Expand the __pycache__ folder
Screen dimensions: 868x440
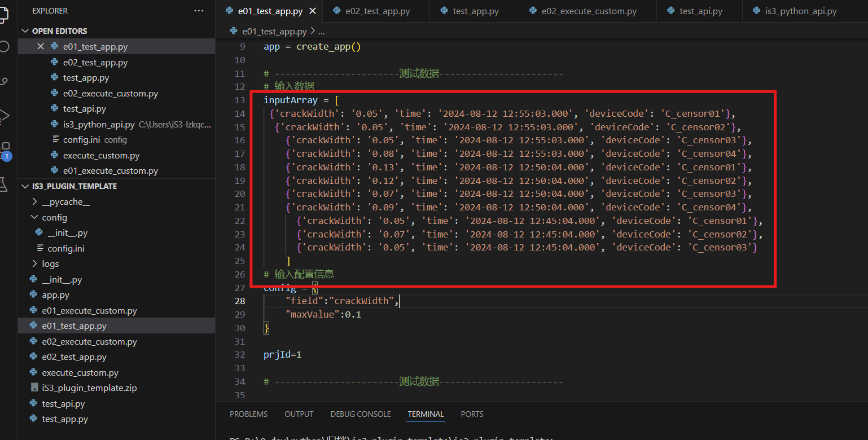point(35,202)
